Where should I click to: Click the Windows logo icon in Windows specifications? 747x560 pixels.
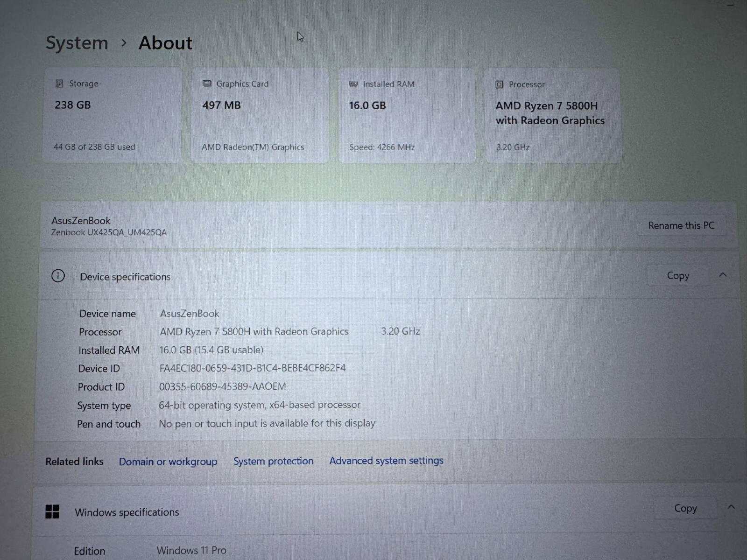[52, 511]
